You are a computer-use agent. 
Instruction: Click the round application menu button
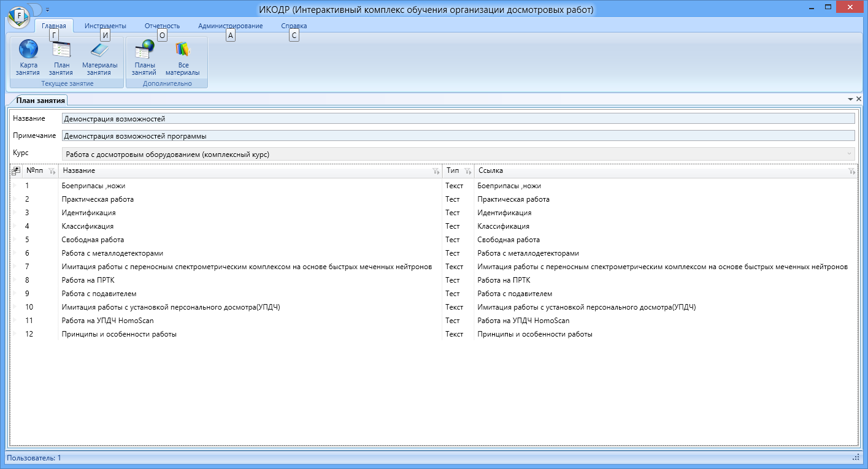pos(19,16)
